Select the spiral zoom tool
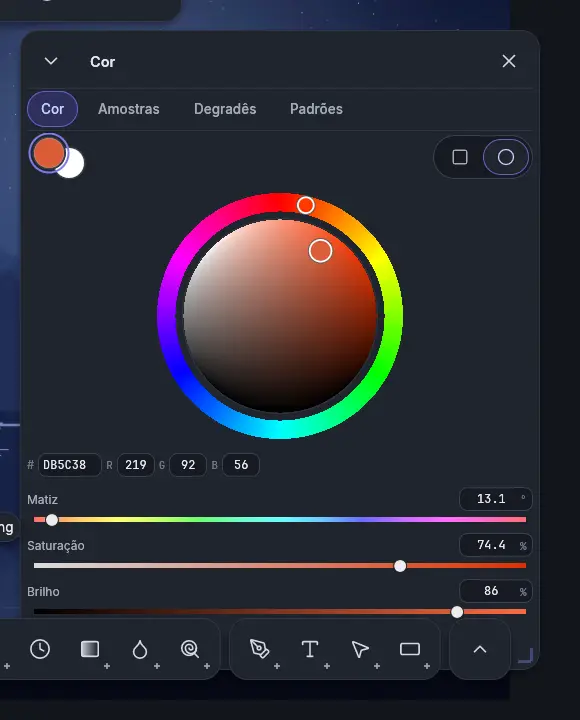Screen dimensions: 580x720 click(190, 649)
